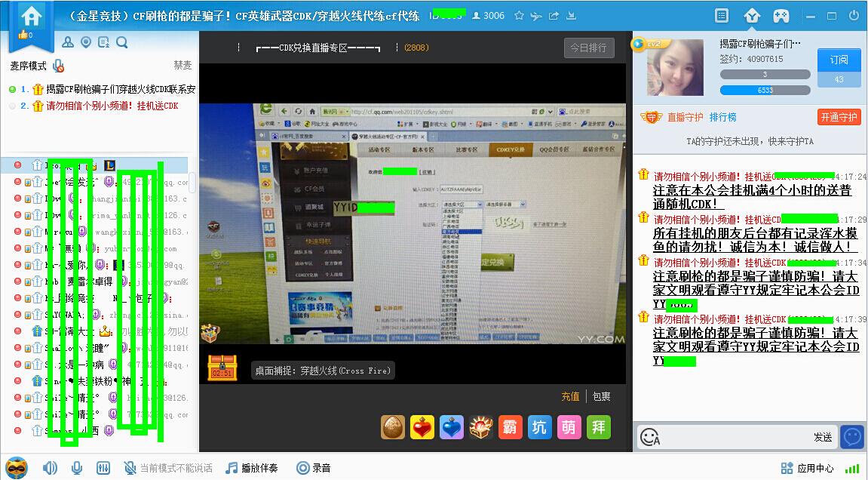Send message with 发送 button
The height and width of the screenshot is (480, 868).
click(823, 437)
